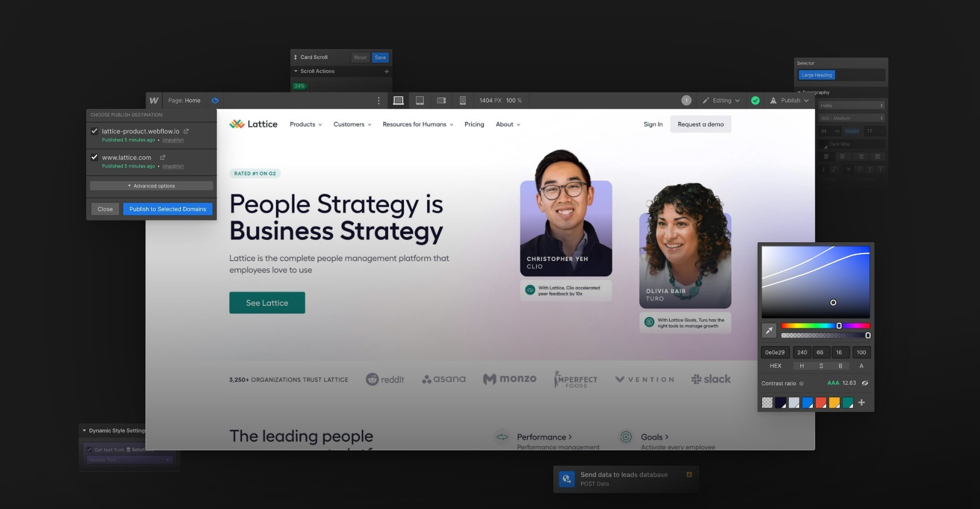This screenshot has height=509, width=980.
Task: Save the Card Scroll interaction
Action: pyautogui.click(x=380, y=58)
